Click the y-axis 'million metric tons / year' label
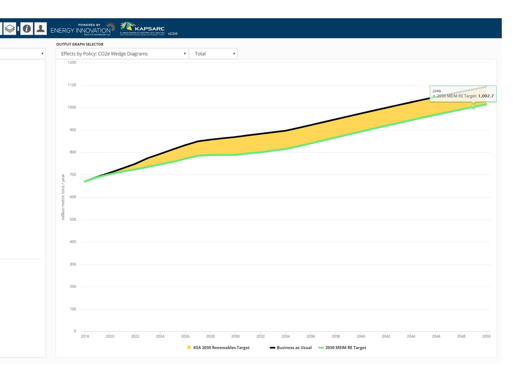 tap(63, 197)
